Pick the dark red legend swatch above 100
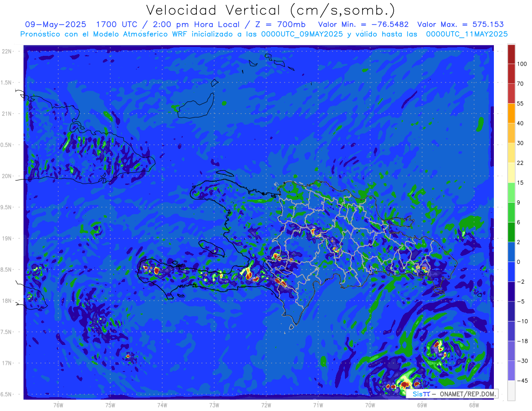Screen dimensions: 532x411 point(511,54)
